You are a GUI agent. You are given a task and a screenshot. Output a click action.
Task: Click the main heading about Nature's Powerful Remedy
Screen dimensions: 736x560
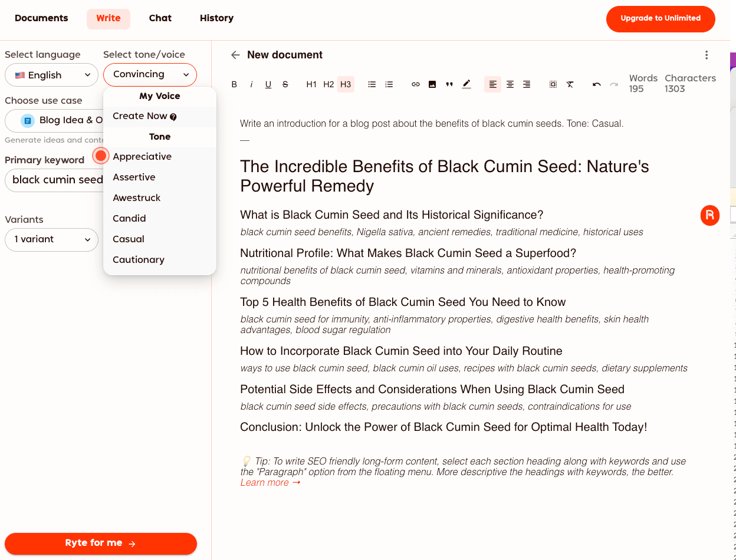445,176
